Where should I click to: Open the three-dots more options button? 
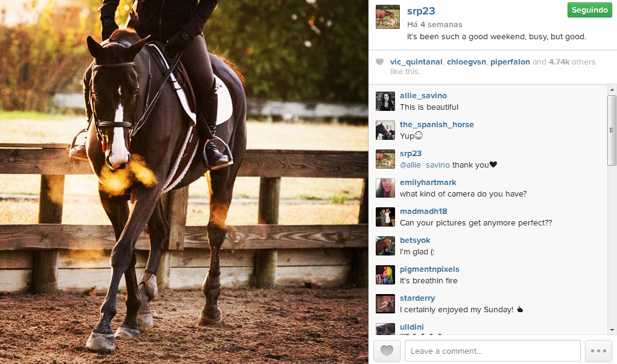pos(598,351)
